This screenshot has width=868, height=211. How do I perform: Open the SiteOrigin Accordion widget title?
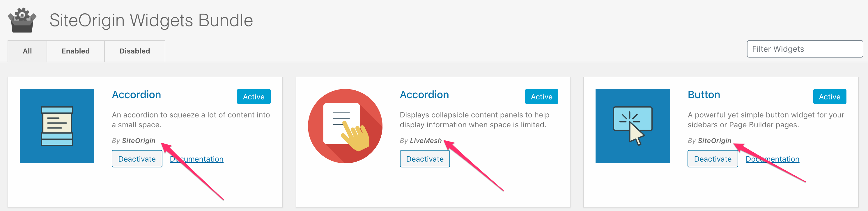(136, 94)
